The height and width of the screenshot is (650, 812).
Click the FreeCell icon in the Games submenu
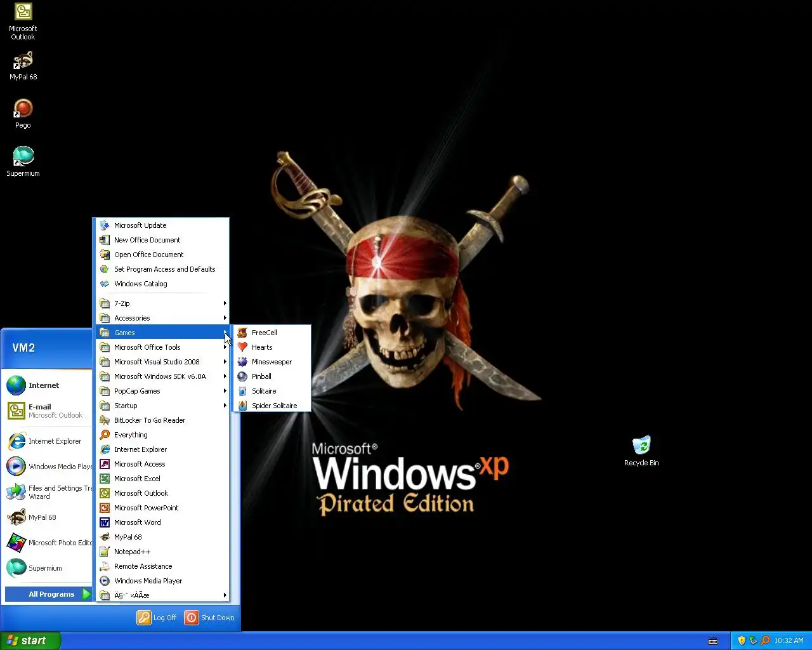[242, 333]
